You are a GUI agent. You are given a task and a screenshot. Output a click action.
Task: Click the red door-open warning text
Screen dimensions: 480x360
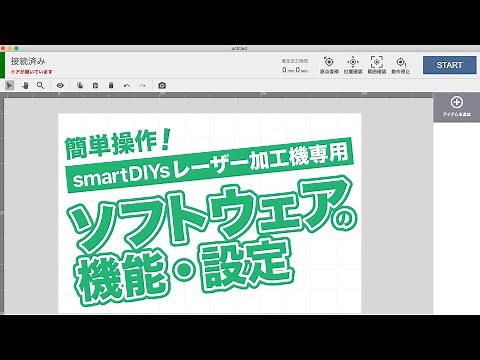tap(32, 72)
